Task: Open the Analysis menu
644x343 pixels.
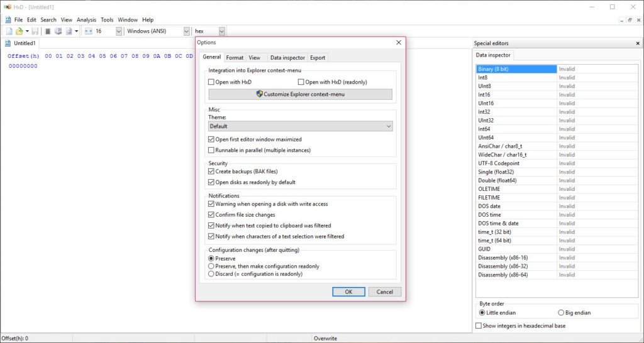Action: click(x=86, y=19)
